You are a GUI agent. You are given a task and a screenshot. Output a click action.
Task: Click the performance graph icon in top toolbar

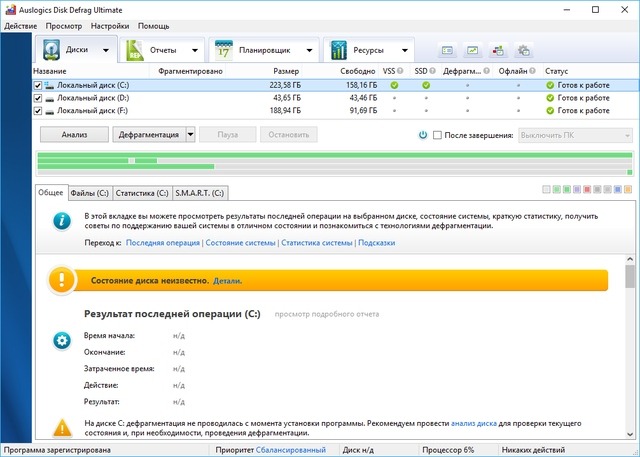(x=471, y=50)
